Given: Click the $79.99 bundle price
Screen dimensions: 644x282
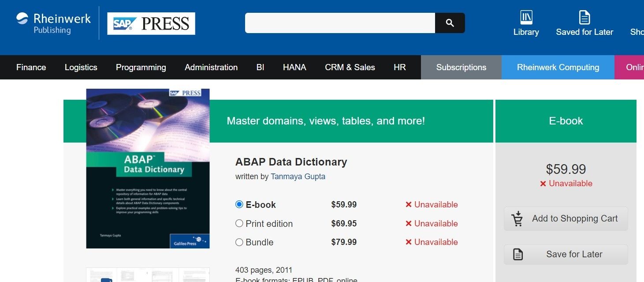Looking at the screenshot, I should pyautogui.click(x=344, y=242).
